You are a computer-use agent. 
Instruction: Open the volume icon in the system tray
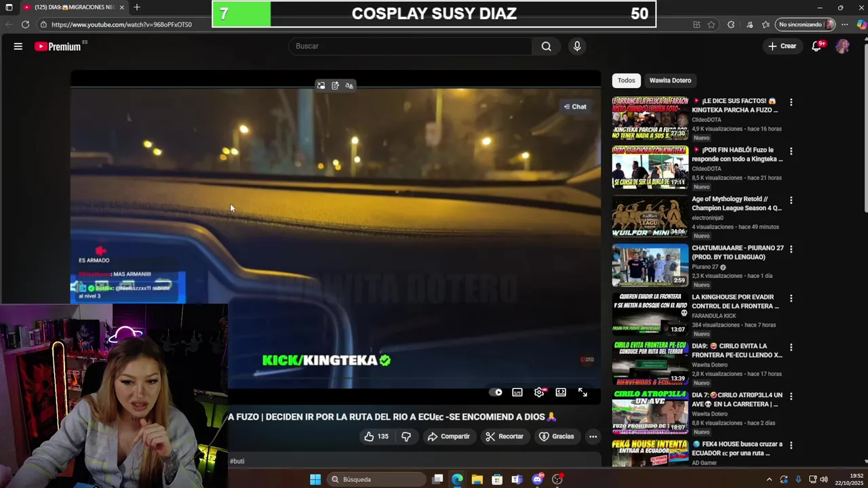[x=824, y=479]
